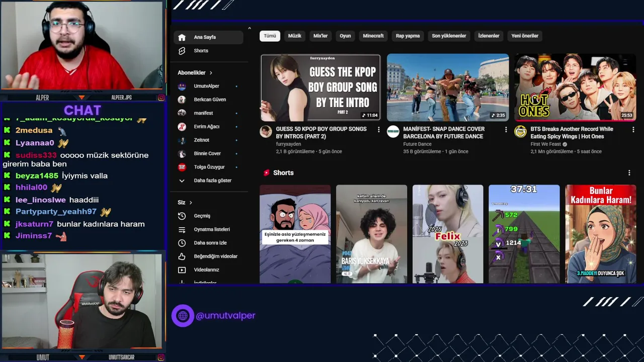Visit Future Dance channel name link
This screenshot has width=644, height=362.
point(417,144)
